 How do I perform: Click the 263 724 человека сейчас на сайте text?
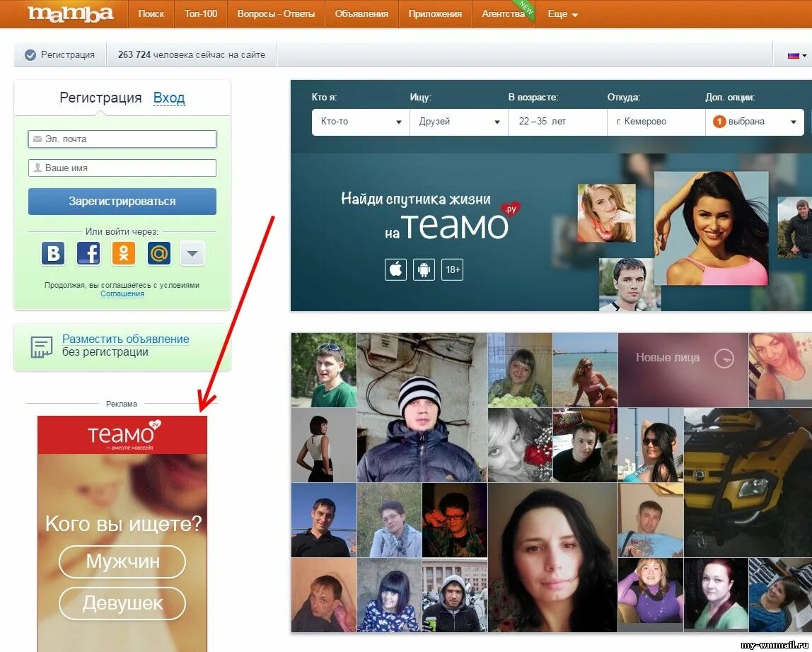point(192,55)
